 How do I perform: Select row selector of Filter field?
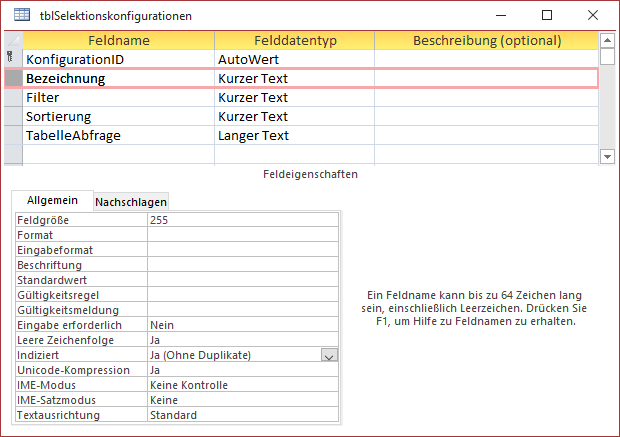13,97
